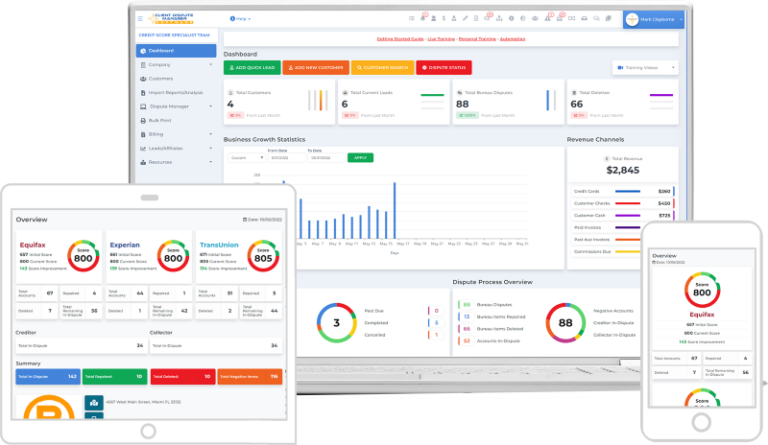Open the Training Videos dropdown
Screen dimensions: 768x445
coord(645,68)
